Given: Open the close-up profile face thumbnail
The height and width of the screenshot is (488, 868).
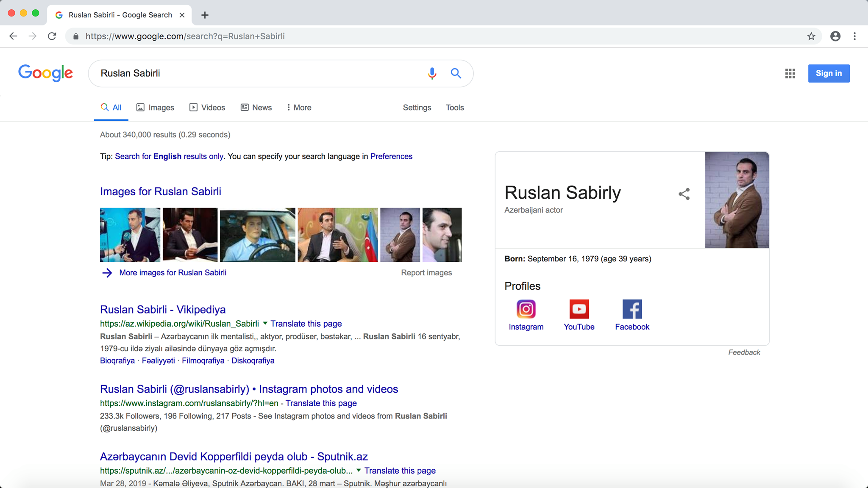Looking at the screenshot, I should [x=442, y=235].
